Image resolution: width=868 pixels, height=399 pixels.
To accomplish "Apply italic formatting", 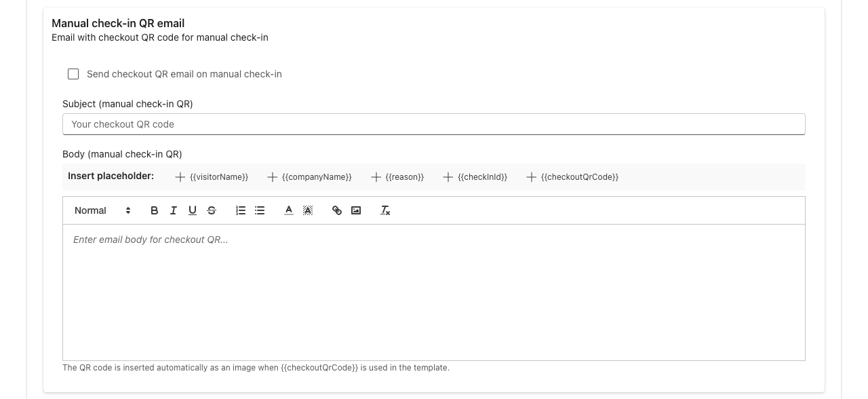I will (173, 210).
